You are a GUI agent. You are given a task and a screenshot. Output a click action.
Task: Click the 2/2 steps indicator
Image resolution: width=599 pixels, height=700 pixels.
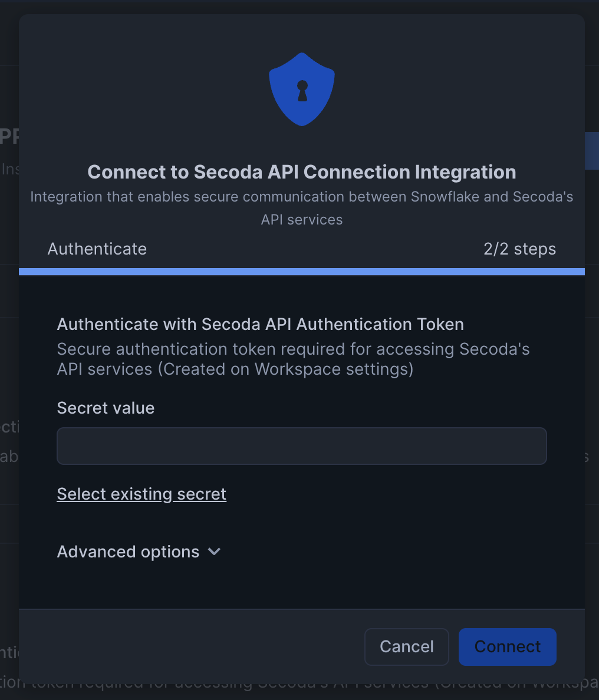(x=519, y=249)
